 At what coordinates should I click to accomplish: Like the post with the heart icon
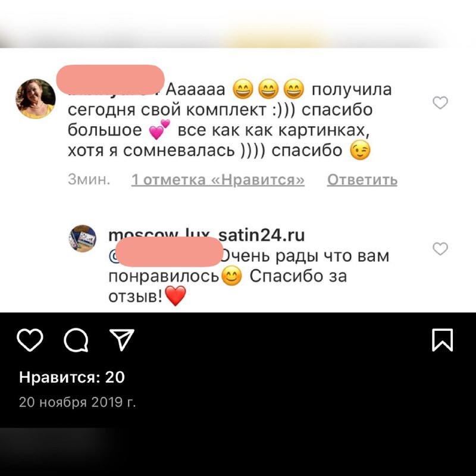coord(30,340)
